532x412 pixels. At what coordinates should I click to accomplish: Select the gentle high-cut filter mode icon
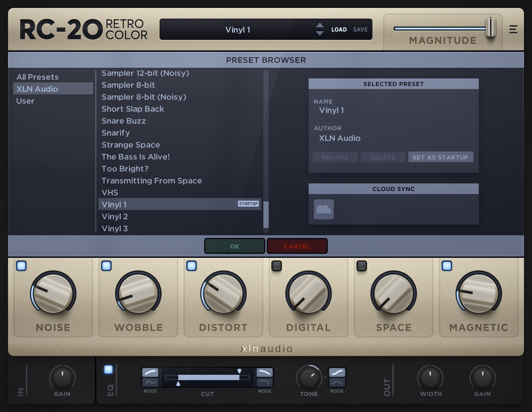point(264,372)
